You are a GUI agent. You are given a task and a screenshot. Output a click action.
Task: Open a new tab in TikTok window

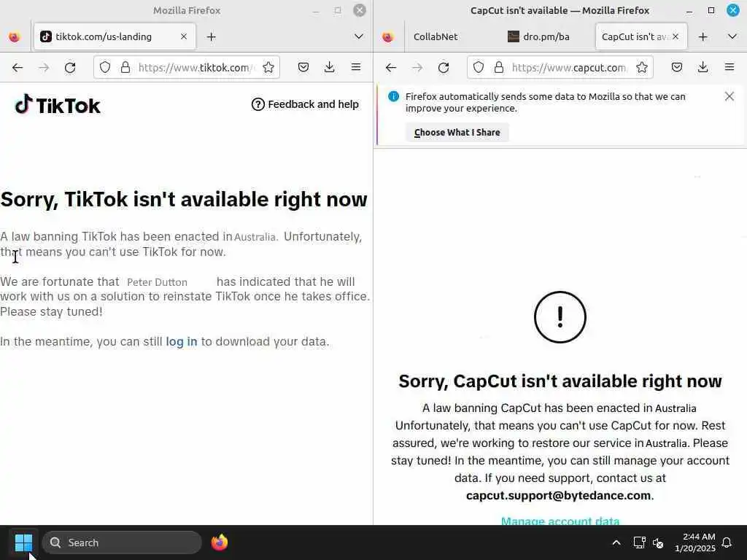(x=212, y=36)
